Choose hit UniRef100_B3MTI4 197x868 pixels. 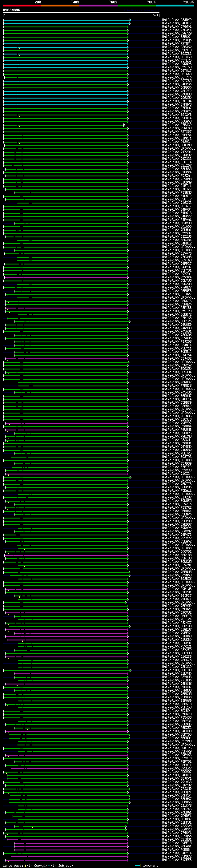coord(177,162)
